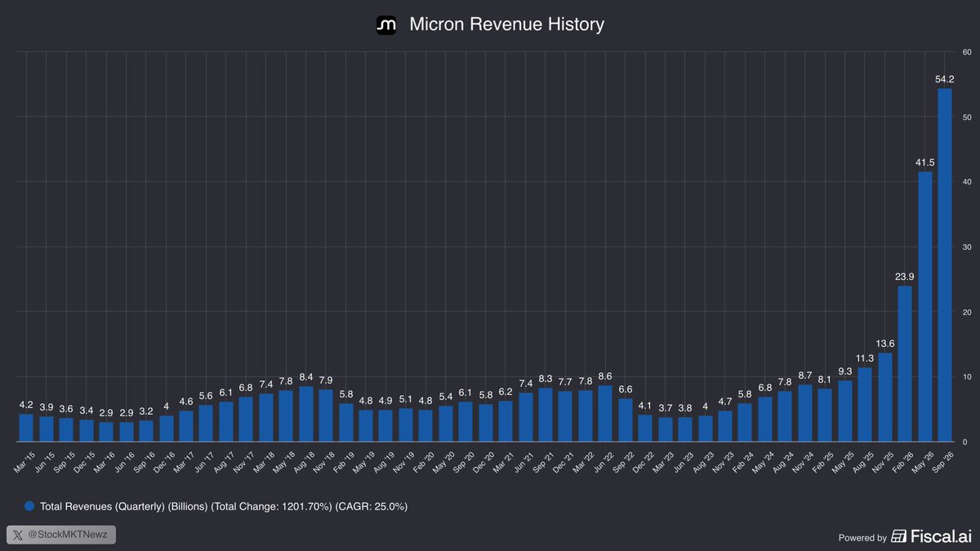The height and width of the screenshot is (551, 980).
Task: Click the "8.3" value label
Action: pyautogui.click(x=546, y=379)
